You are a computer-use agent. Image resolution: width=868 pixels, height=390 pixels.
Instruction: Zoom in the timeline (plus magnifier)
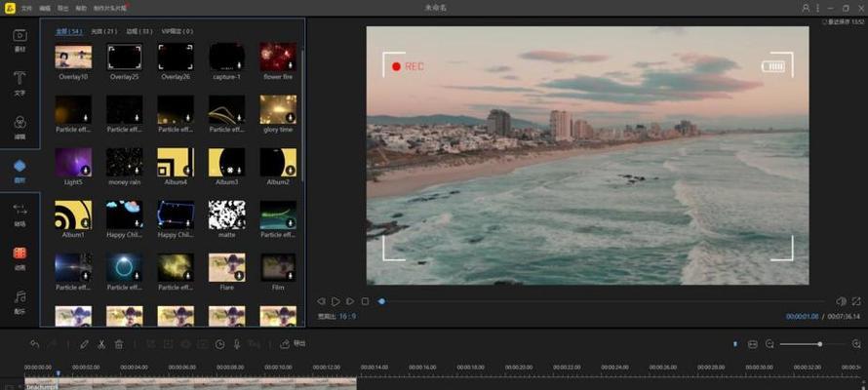click(x=857, y=344)
